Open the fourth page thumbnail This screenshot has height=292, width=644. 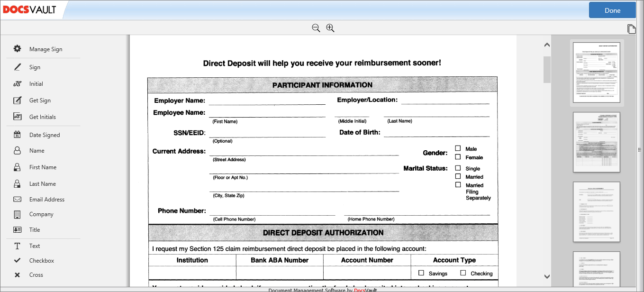(597, 269)
